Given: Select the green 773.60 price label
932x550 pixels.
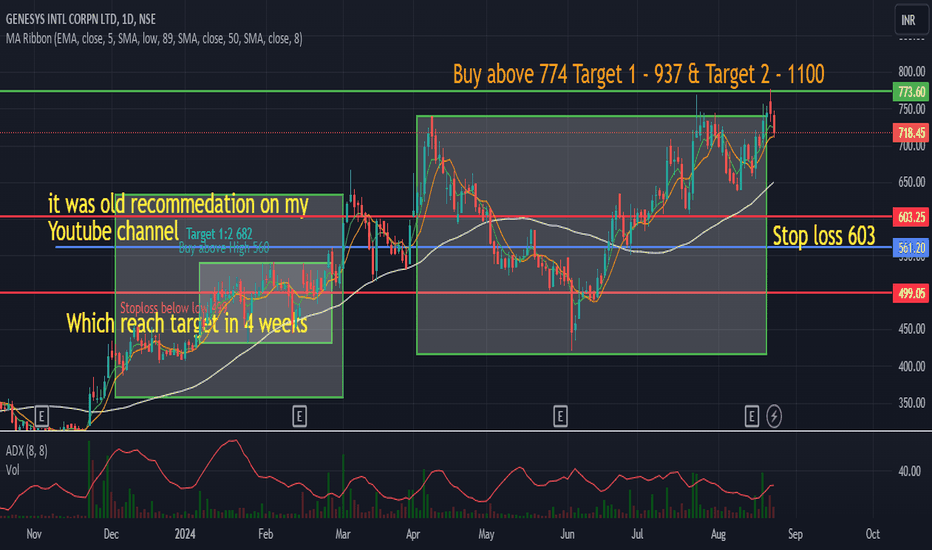Looking at the screenshot, I should point(911,92).
